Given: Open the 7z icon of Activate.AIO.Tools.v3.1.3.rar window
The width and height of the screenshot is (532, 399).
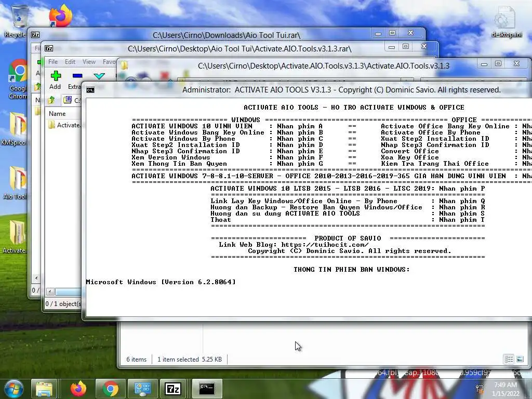Looking at the screenshot, I should (49, 48).
